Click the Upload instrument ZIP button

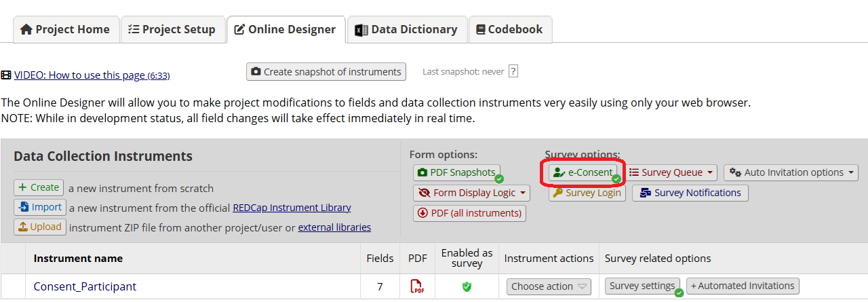click(40, 227)
